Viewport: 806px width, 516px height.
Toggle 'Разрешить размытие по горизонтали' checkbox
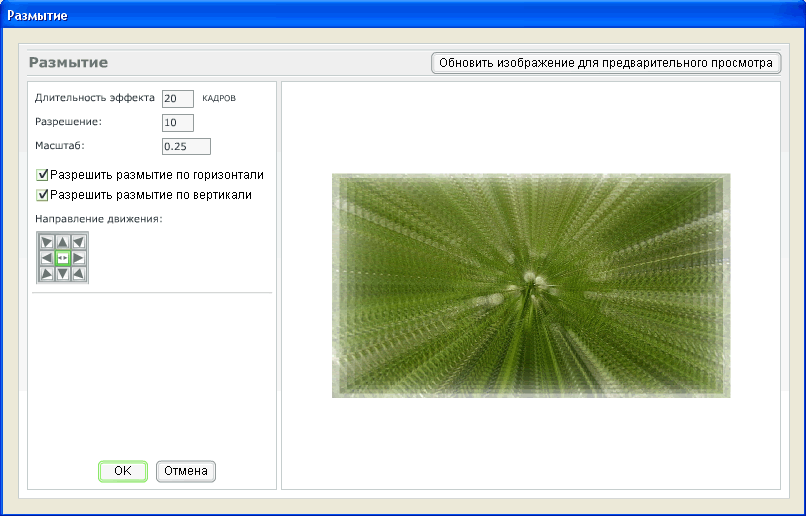[42, 175]
